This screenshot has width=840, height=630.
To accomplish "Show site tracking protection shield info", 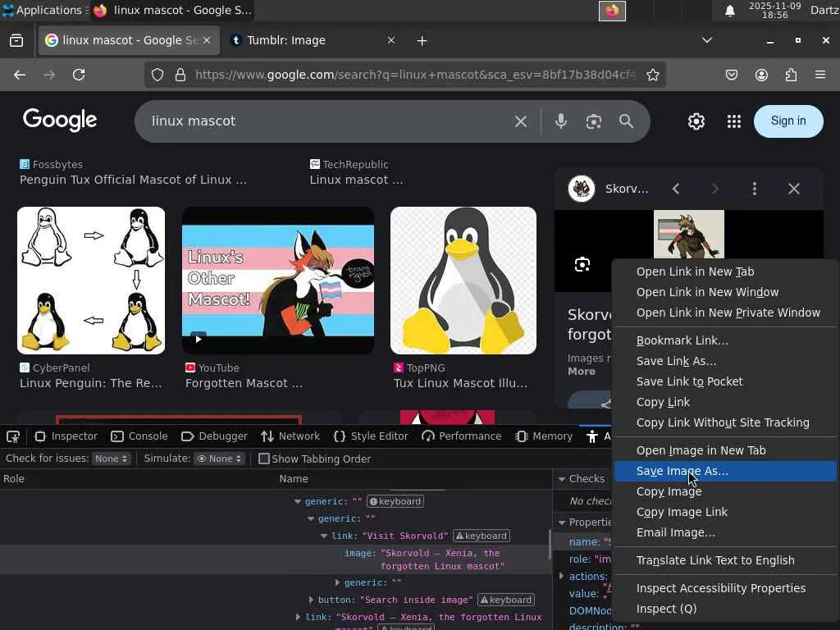I will [157, 75].
